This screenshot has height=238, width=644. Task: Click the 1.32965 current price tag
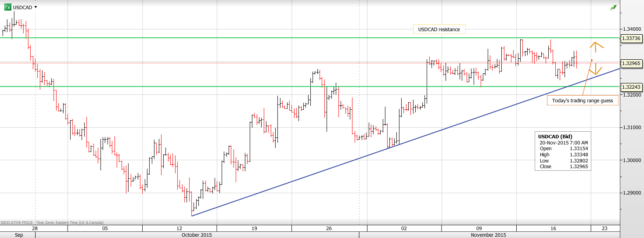[632, 63]
